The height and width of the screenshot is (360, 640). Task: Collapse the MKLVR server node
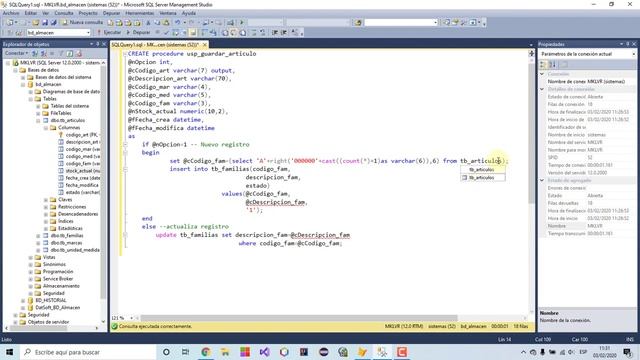[8, 63]
